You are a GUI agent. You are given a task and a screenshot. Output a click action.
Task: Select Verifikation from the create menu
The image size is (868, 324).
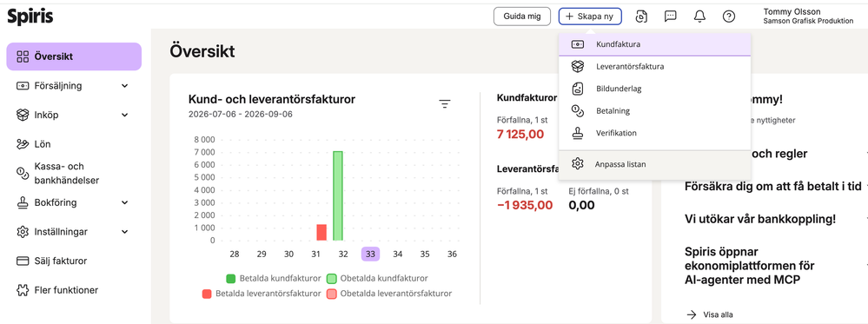click(x=654, y=133)
